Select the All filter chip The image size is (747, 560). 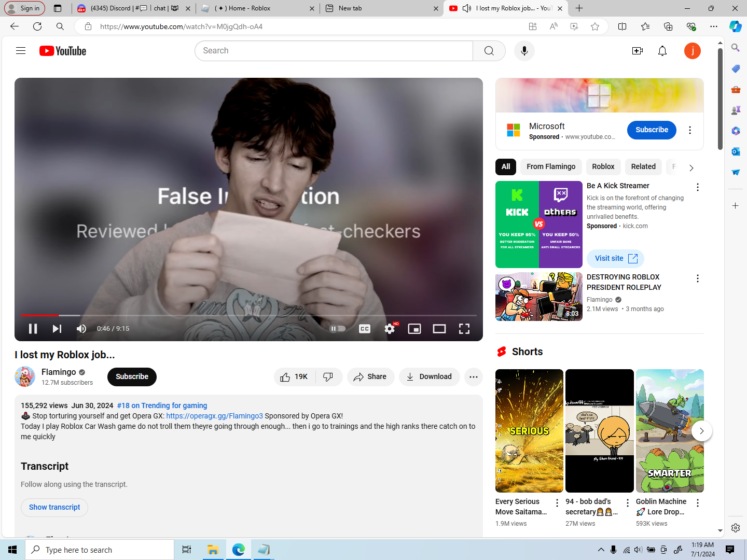506,167
